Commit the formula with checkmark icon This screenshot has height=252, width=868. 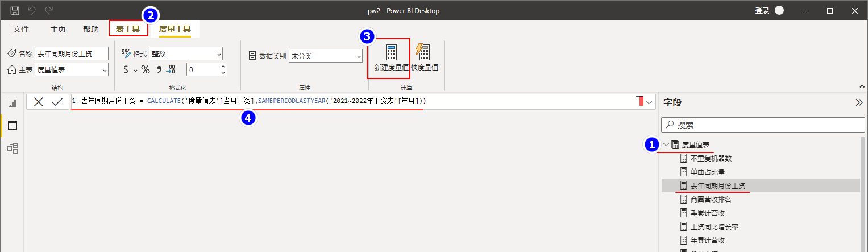(57, 102)
